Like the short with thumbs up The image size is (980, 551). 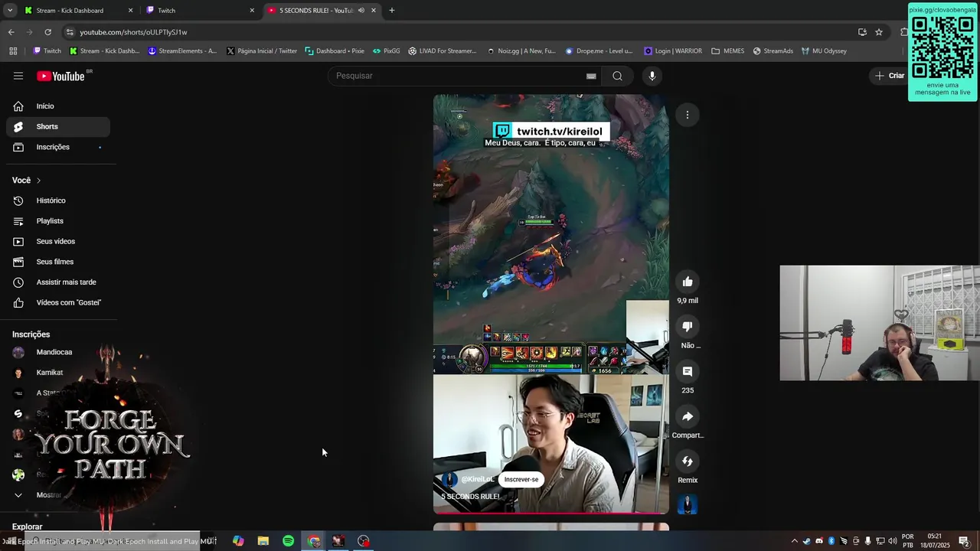coord(688,282)
